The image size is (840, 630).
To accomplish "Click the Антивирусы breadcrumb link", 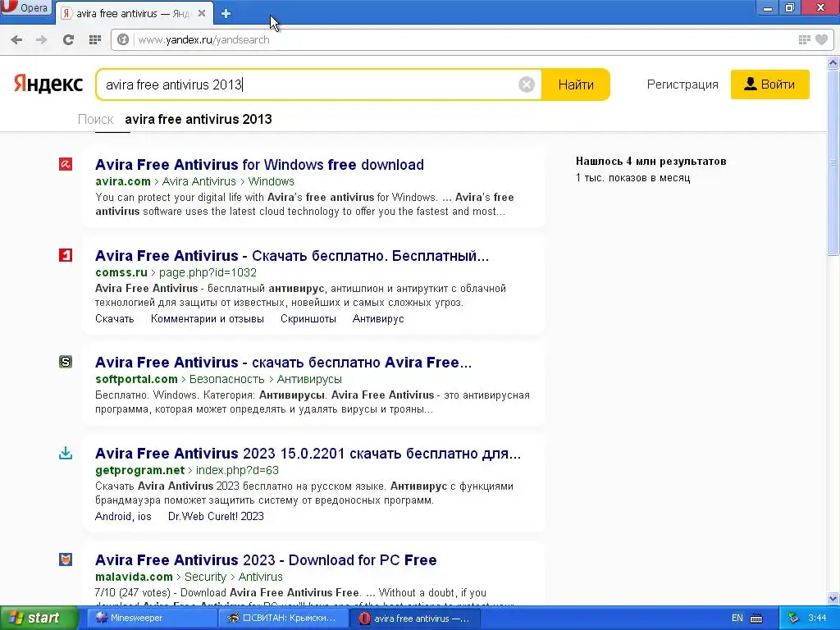I will pos(309,379).
